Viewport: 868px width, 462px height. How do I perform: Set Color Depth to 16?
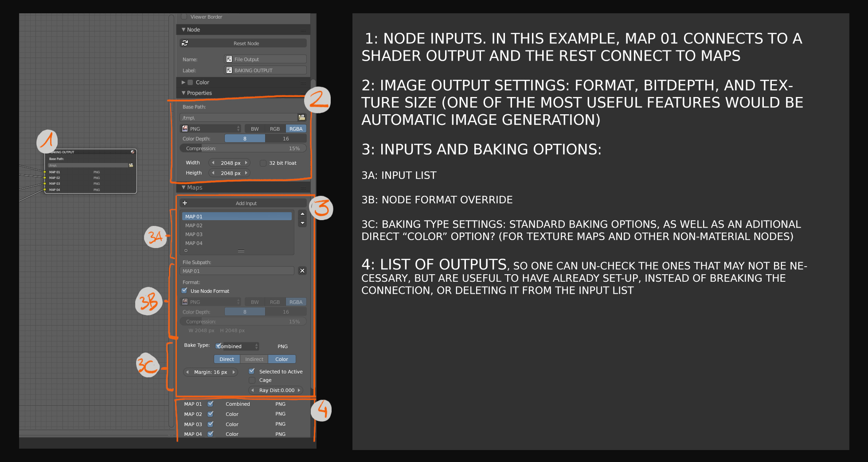(286, 139)
